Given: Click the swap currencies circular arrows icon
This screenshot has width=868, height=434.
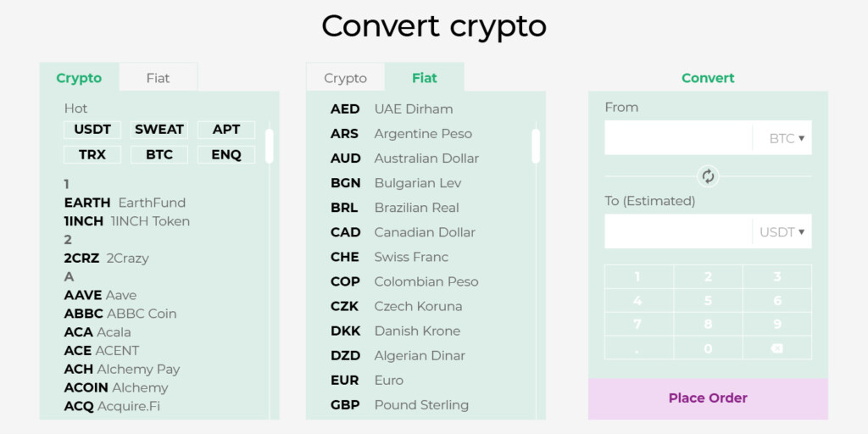Looking at the screenshot, I should (x=708, y=176).
